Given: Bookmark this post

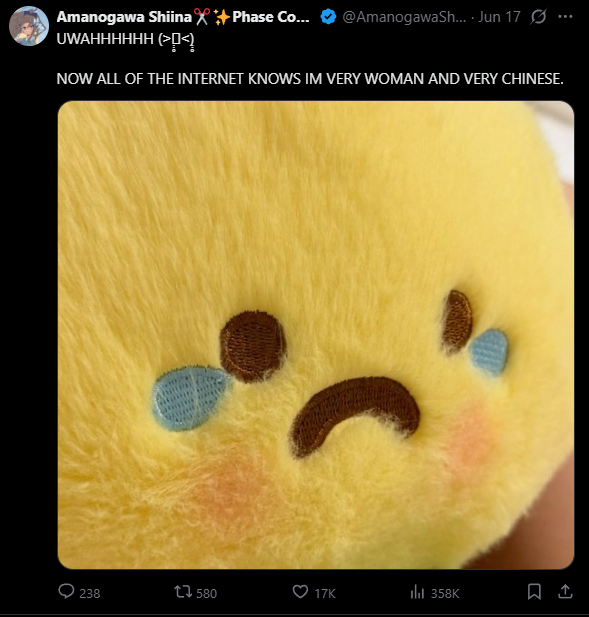Looking at the screenshot, I should 534,591.
